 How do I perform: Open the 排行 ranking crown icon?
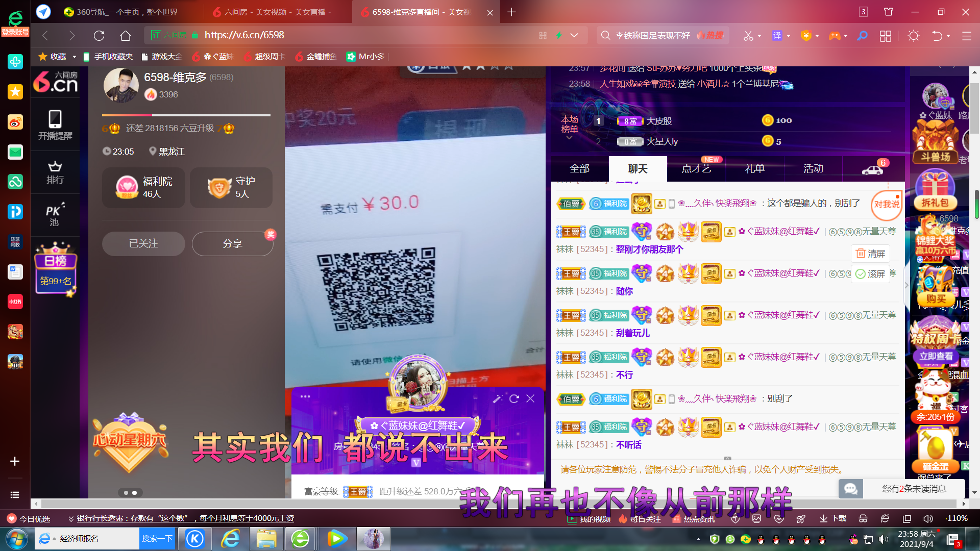point(55,172)
